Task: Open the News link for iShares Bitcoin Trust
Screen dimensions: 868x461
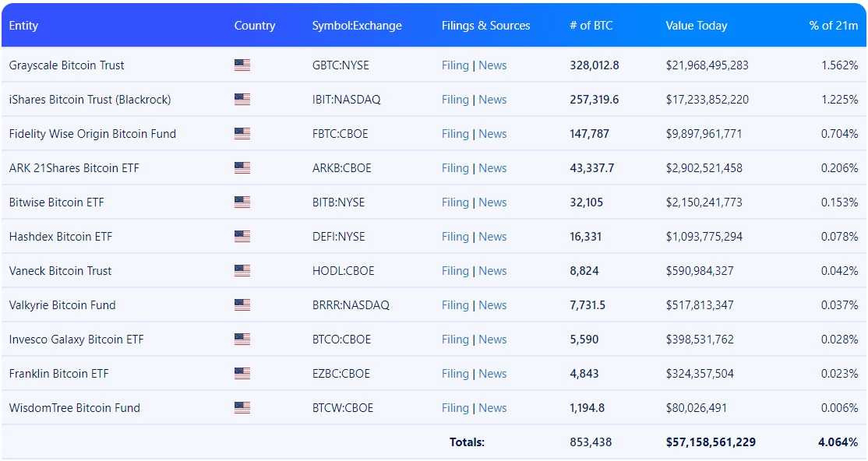Action: coord(492,100)
